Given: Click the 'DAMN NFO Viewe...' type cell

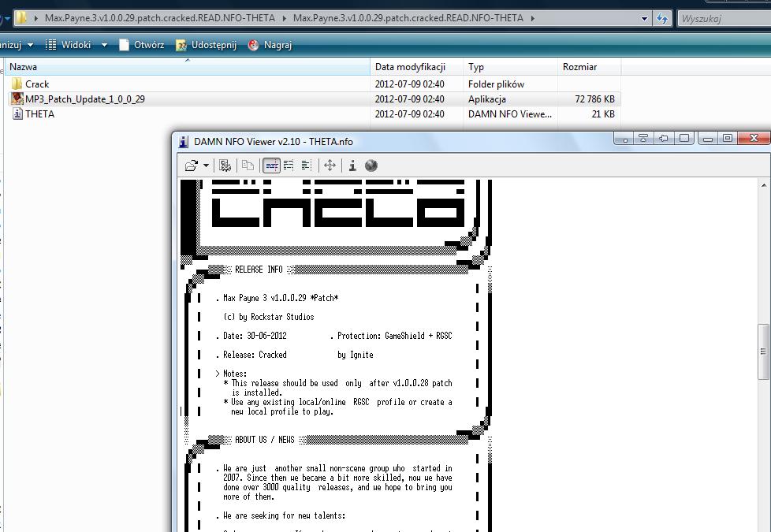Looking at the screenshot, I should click(510, 114).
